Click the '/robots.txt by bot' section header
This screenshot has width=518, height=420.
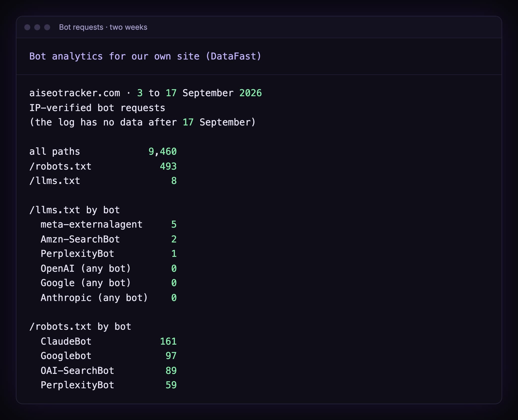pos(80,327)
